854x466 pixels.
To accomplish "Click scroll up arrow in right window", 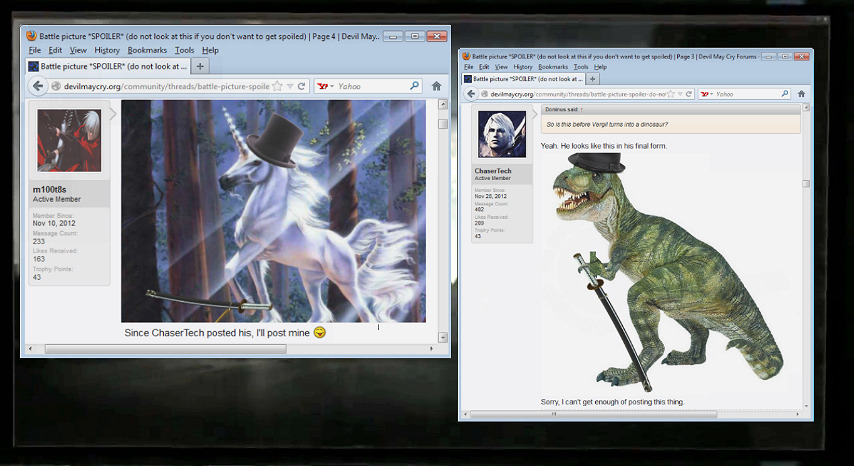I will point(806,108).
